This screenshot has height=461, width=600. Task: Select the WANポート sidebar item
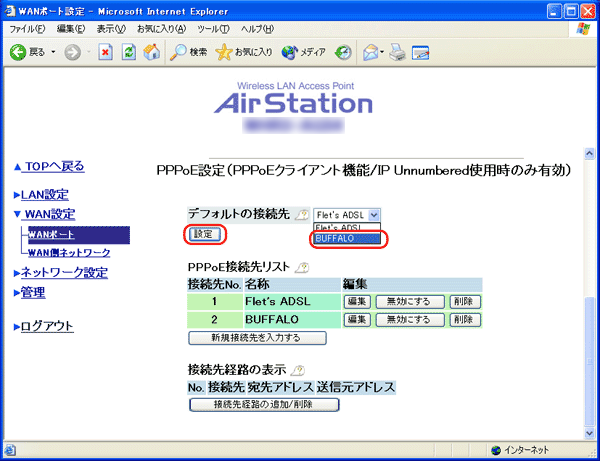pos(78,235)
